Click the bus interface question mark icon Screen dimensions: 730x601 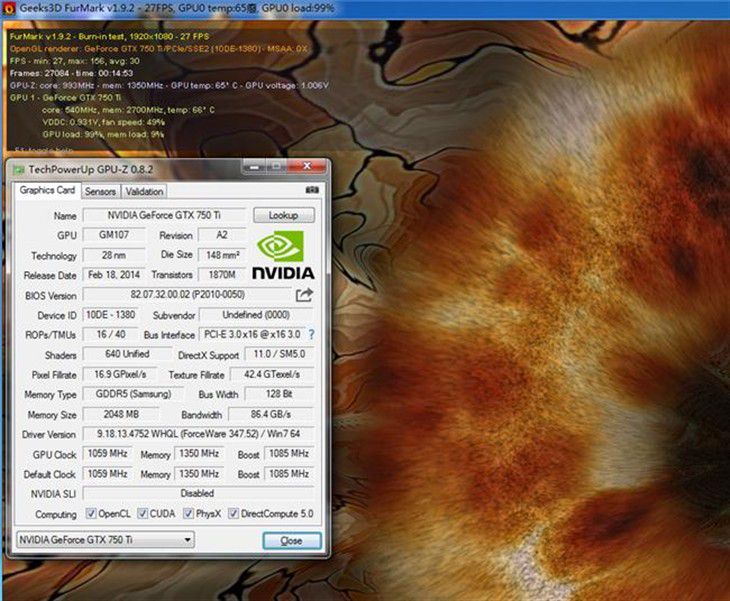[311, 334]
